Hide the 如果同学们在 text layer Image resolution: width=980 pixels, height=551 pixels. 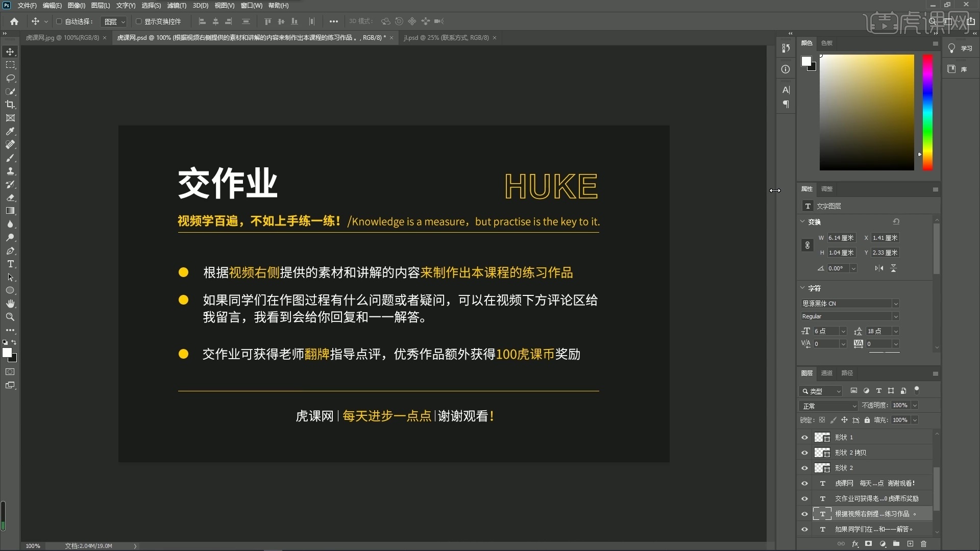coord(805,529)
